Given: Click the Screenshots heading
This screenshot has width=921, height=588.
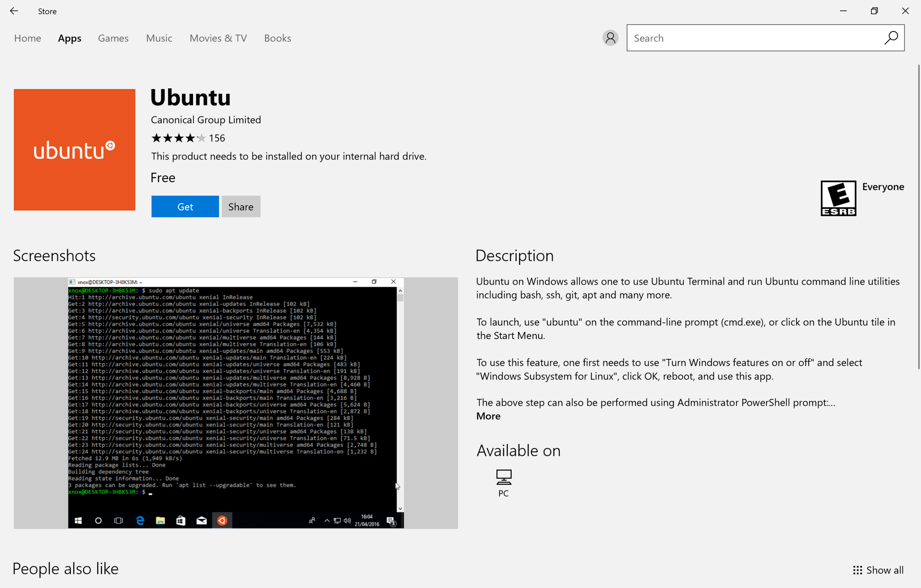Looking at the screenshot, I should tap(54, 256).
